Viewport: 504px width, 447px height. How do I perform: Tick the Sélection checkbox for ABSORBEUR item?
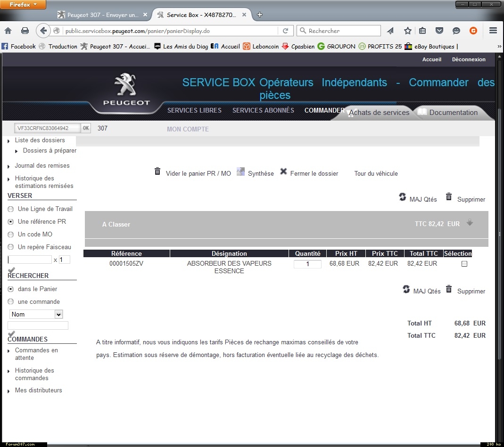[x=464, y=264]
